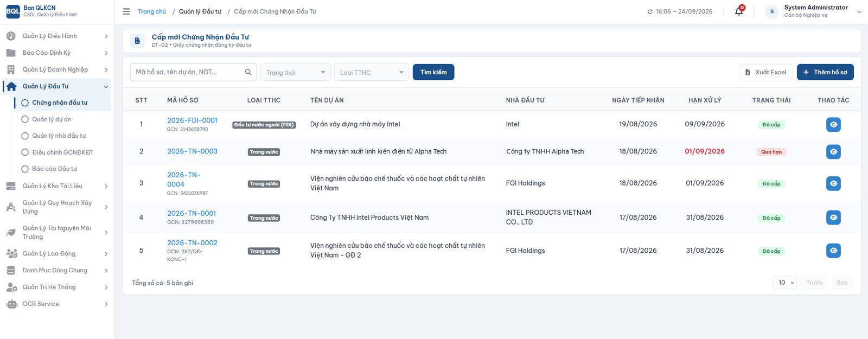This screenshot has height=339, width=868.
Task: Open Quản lý nhà đầu tư submenu item
Action: click(x=59, y=136)
